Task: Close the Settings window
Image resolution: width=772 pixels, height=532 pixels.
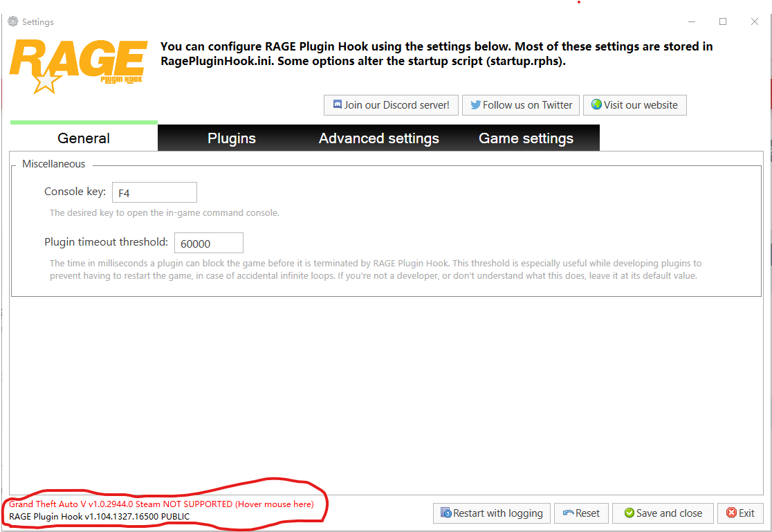Action: tap(754, 21)
